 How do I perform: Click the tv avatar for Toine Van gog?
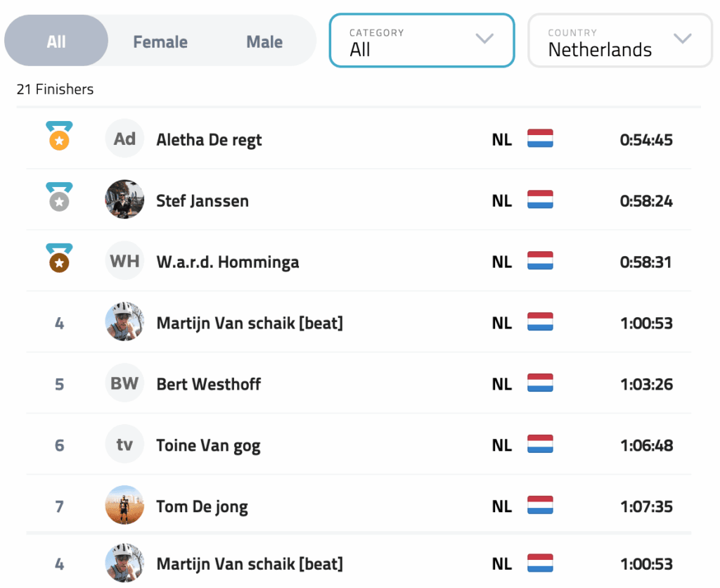click(124, 445)
